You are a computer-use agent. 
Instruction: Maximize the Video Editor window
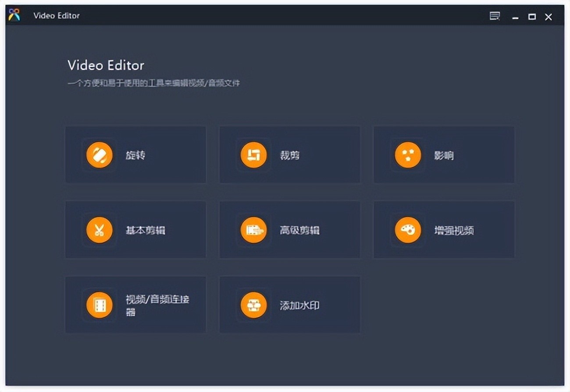click(x=532, y=17)
